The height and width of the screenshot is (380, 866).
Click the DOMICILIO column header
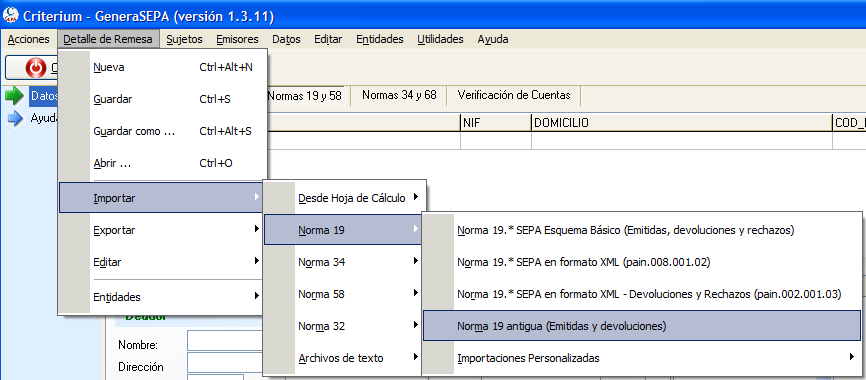[682, 123]
